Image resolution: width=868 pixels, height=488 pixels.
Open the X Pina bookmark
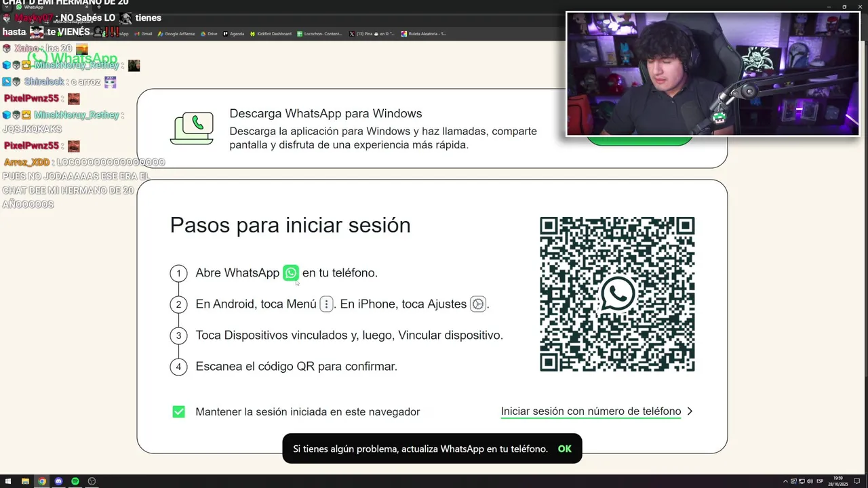[x=372, y=33]
